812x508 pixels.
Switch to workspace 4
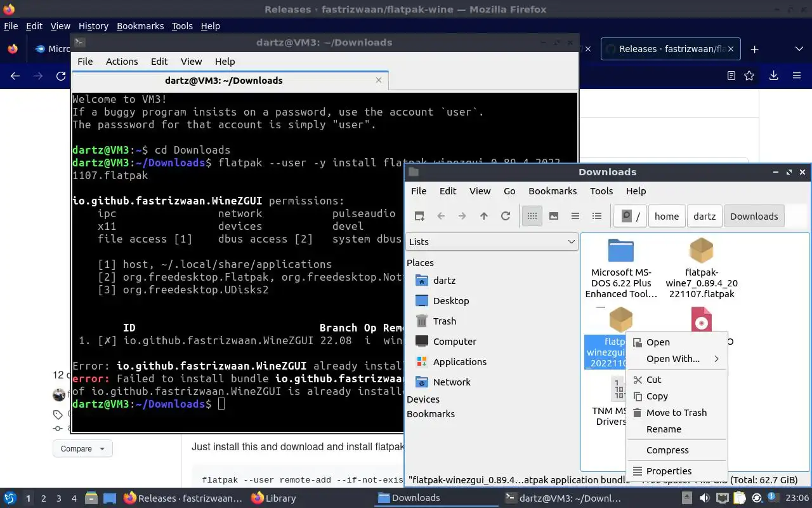[74, 498]
